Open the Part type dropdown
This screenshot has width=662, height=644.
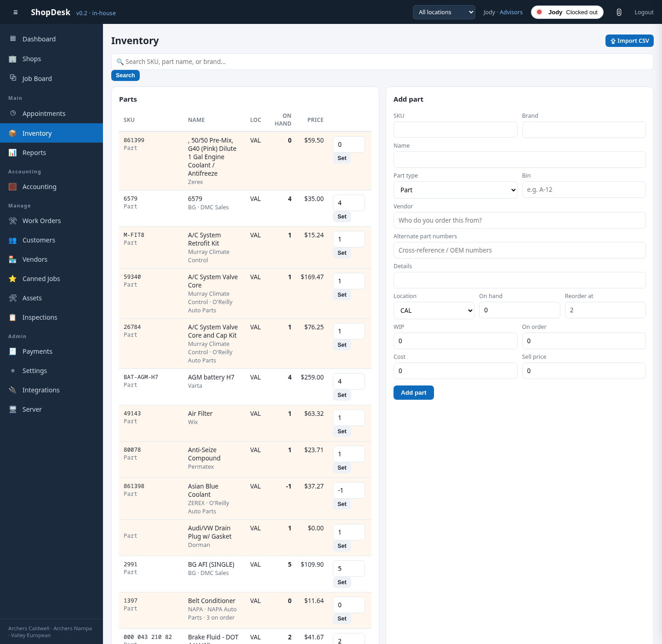click(455, 190)
